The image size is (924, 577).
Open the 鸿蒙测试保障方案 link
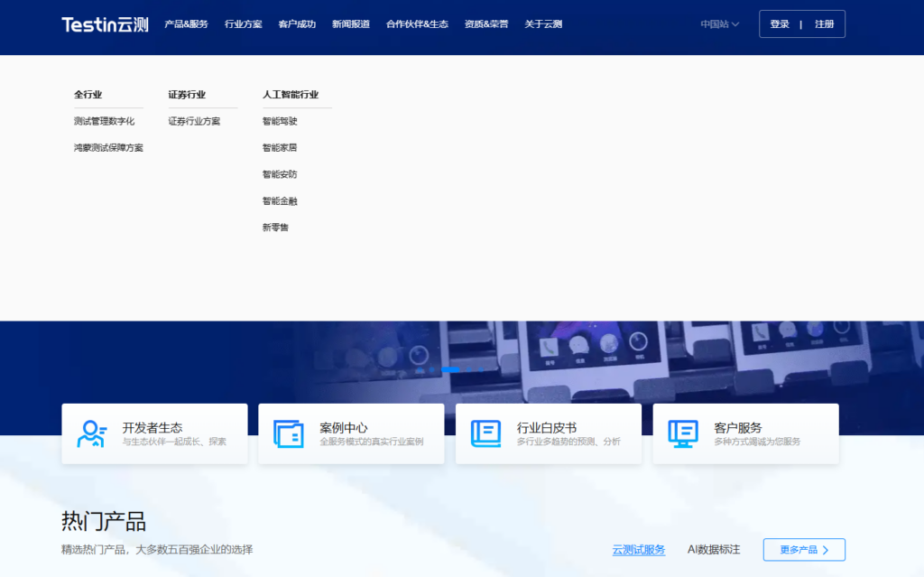[x=107, y=146]
